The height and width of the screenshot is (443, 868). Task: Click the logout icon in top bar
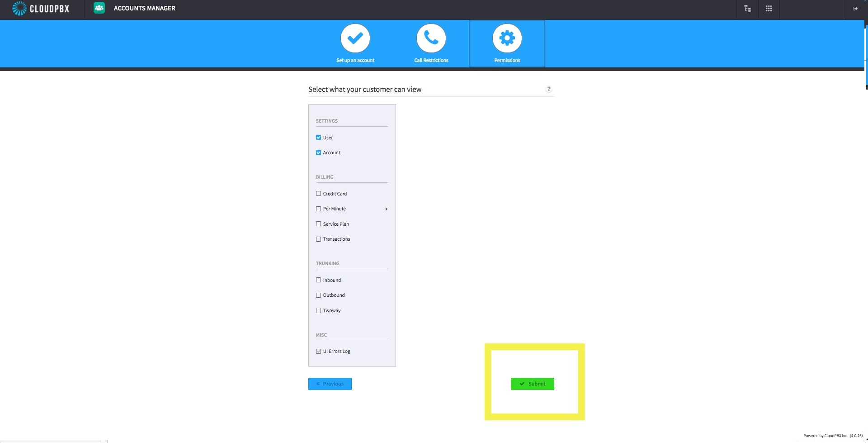point(855,9)
